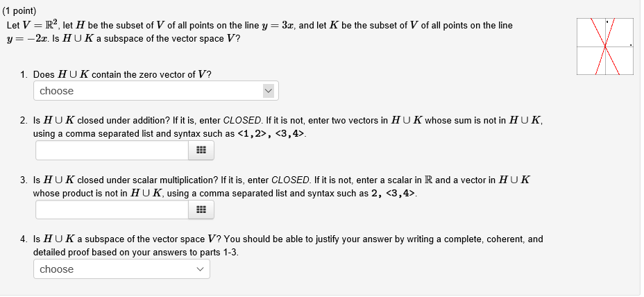Open the zero vector question's choose dropdown
Screen dimensions: 644x297
pyautogui.click(x=155, y=91)
